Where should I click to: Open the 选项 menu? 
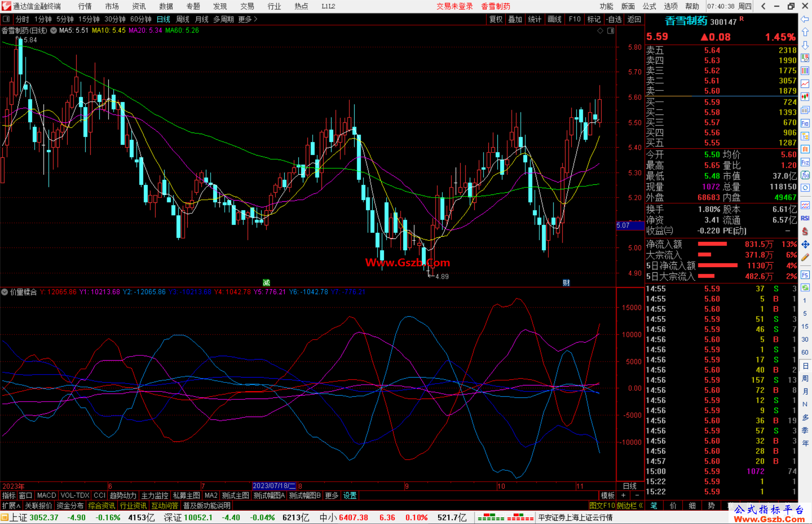pyautogui.click(x=671, y=6)
